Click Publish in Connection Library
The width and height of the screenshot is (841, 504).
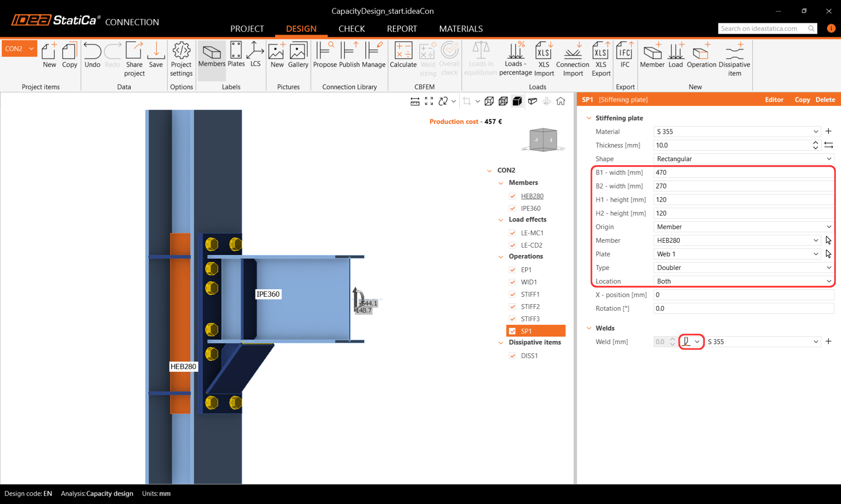[349, 55]
